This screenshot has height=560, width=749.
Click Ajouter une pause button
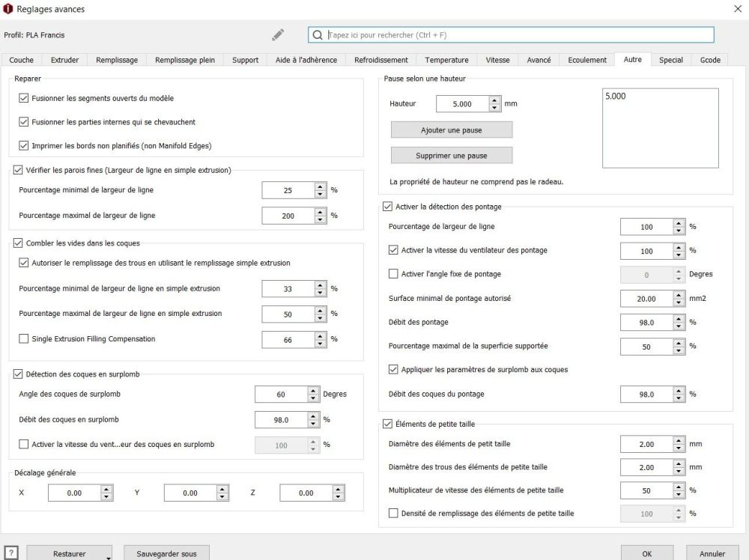coord(452,130)
